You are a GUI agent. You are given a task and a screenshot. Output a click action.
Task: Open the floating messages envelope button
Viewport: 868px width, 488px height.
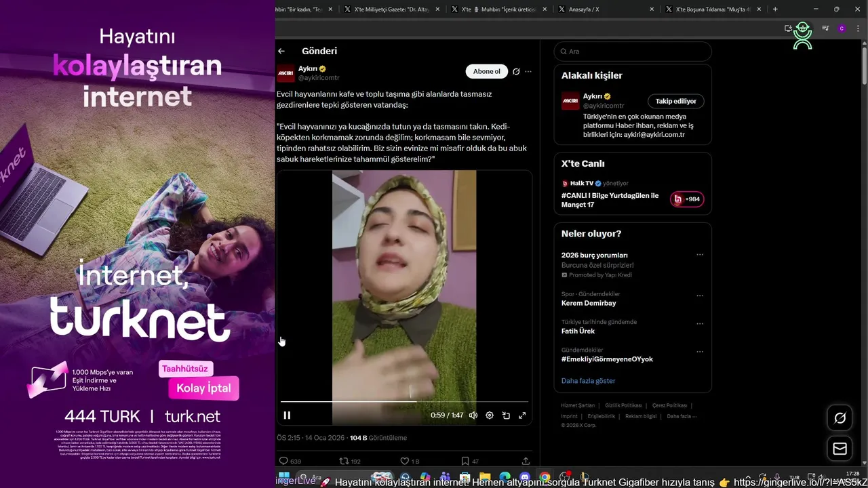(840, 449)
